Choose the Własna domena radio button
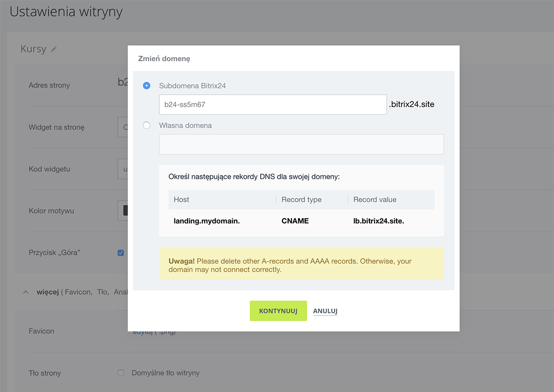 (x=147, y=125)
